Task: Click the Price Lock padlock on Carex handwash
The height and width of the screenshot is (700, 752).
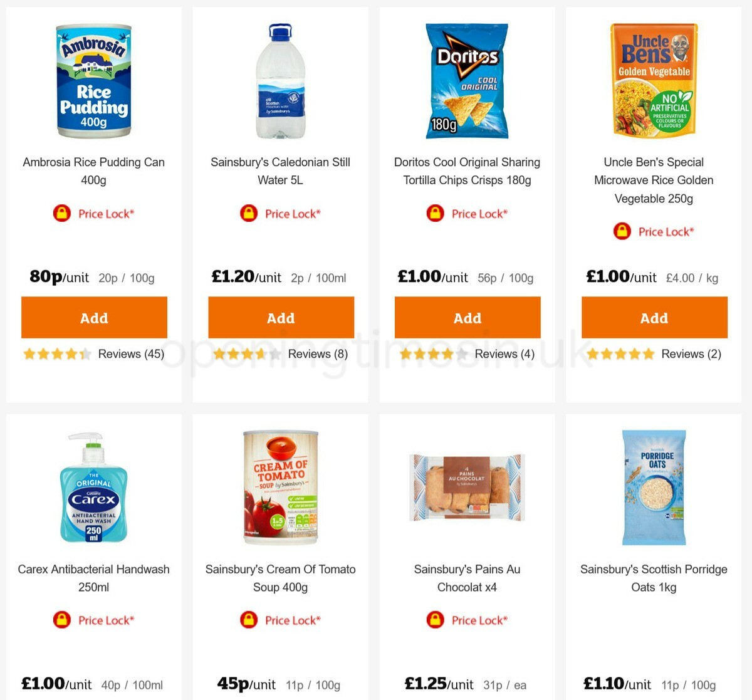Action: click(62, 620)
